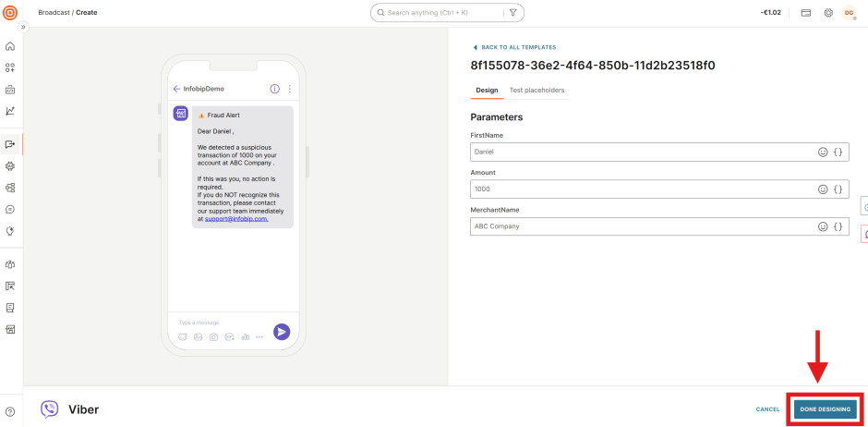The width and height of the screenshot is (868, 427).
Task: Open the lightbulb insights icon in sidebar
Action: (x=10, y=231)
